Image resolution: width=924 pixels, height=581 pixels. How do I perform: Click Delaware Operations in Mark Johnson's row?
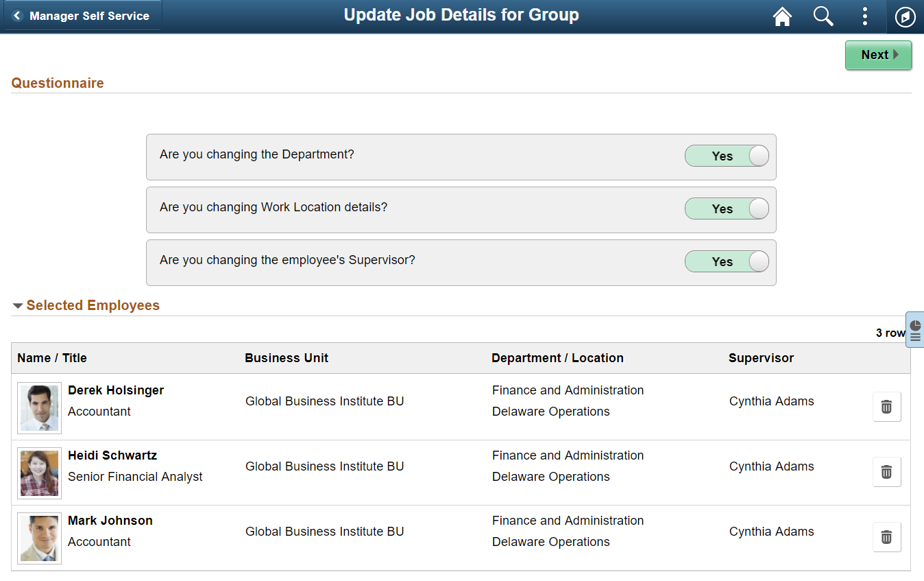(x=551, y=542)
